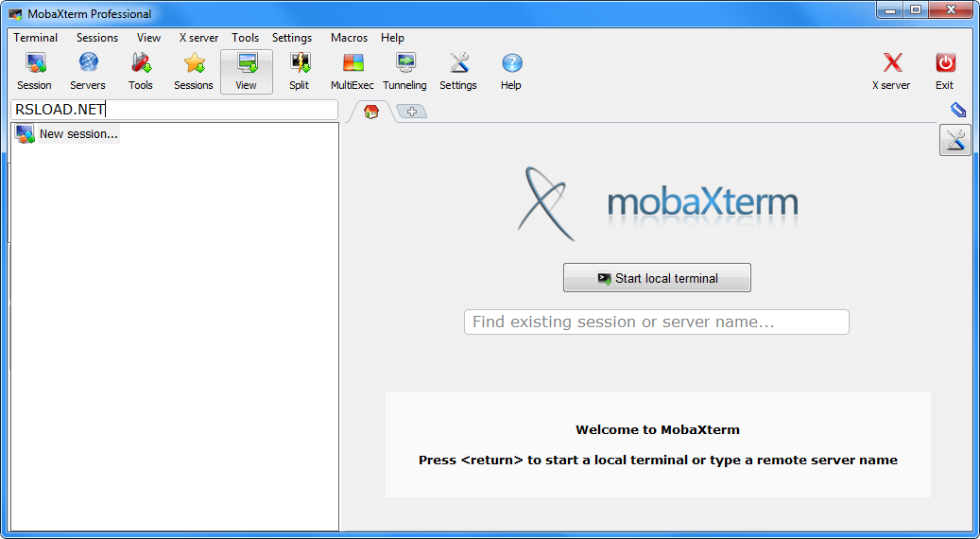Click the Sessions star icon

click(194, 71)
